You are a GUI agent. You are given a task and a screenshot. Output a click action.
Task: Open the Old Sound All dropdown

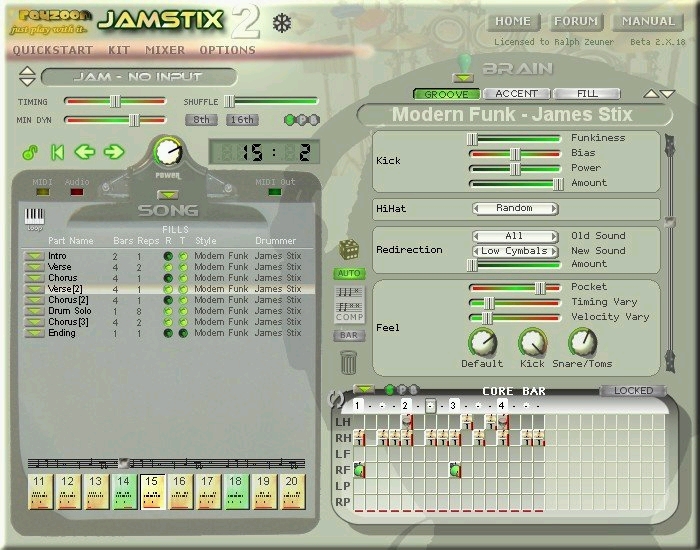(515, 236)
